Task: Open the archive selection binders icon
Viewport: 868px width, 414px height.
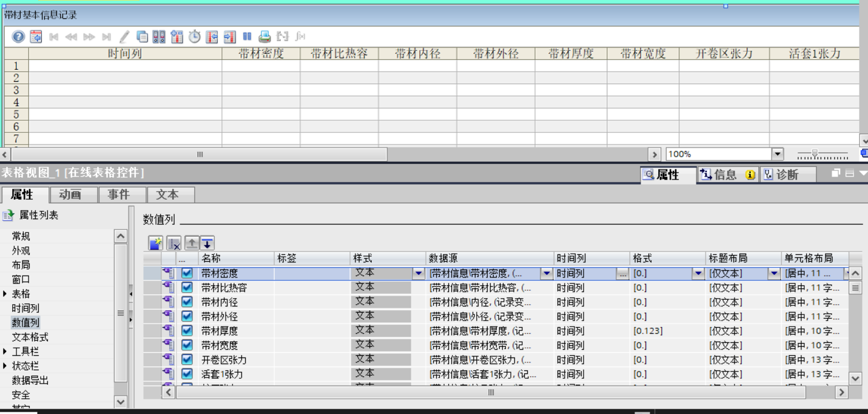Action: click(159, 37)
